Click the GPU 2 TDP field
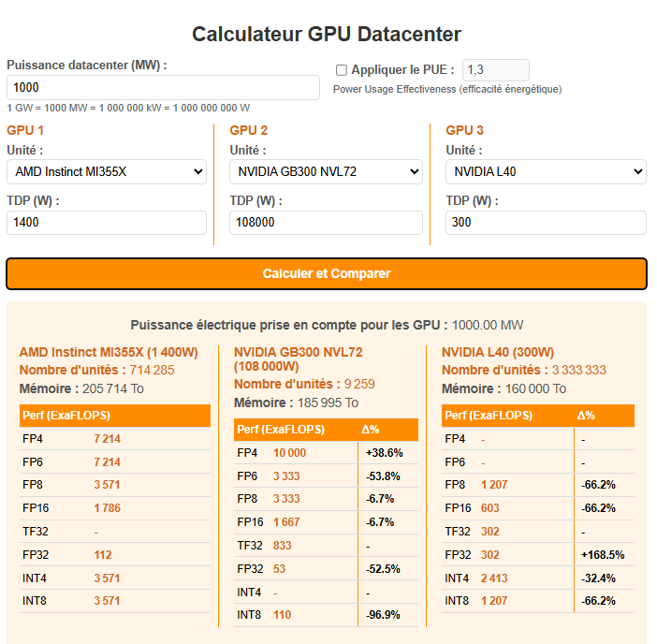 click(326, 223)
